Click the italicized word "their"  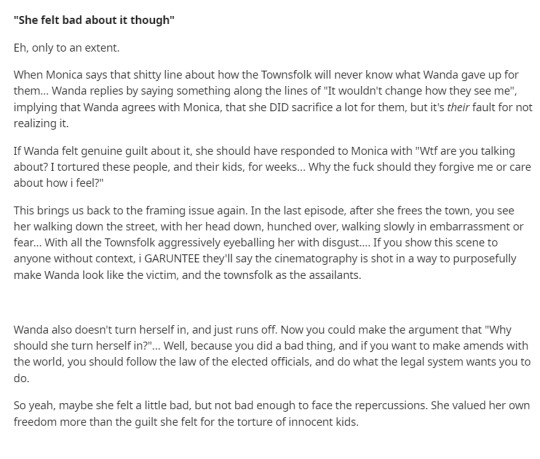point(458,107)
